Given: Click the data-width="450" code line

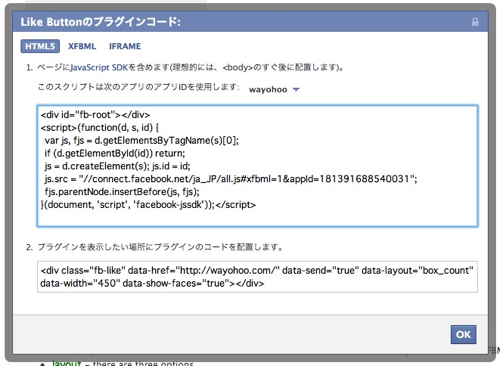Looking at the screenshot, I should click(152, 283).
